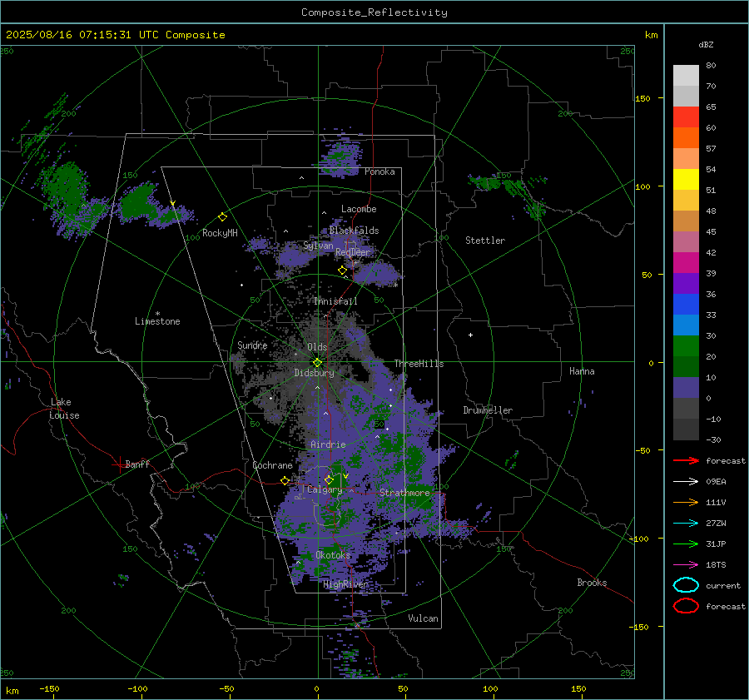
Task: Click the red forecast arrow in legend
Action: click(x=686, y=460)
